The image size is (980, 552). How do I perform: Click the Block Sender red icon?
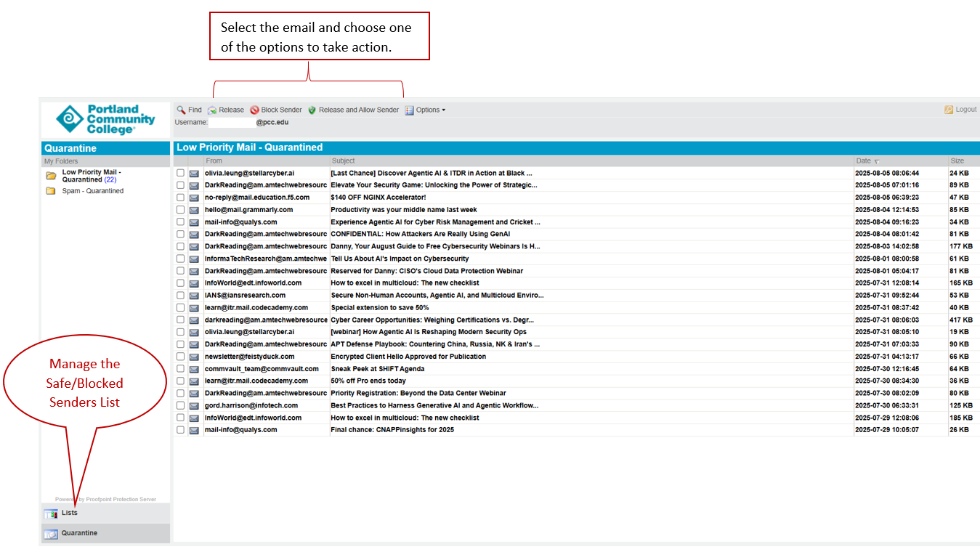[255, 110]
